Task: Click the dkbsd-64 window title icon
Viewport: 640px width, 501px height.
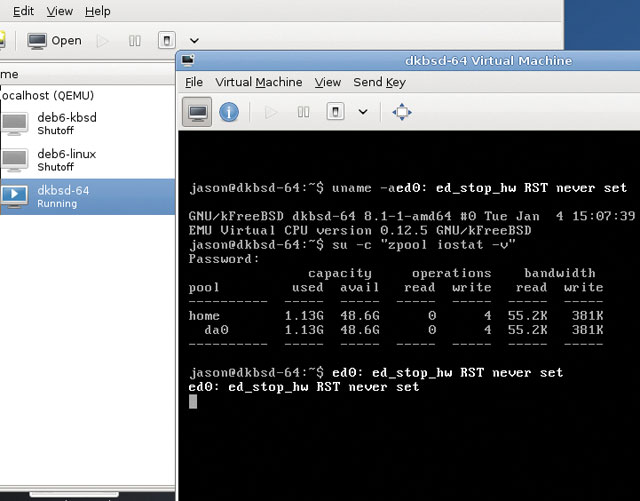Action: point(188,60)
